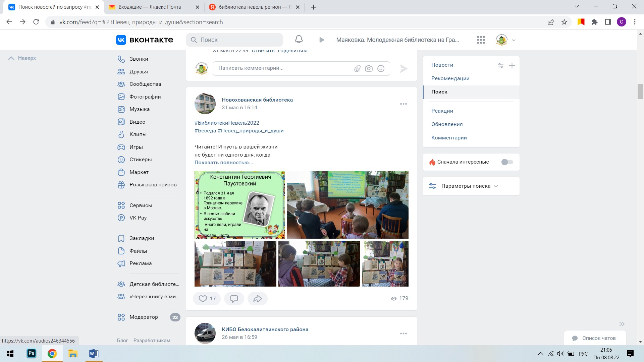Open Photoshop from the taskbar
Viewport: 644px width, 362px height.
click(x=31, y=354)
